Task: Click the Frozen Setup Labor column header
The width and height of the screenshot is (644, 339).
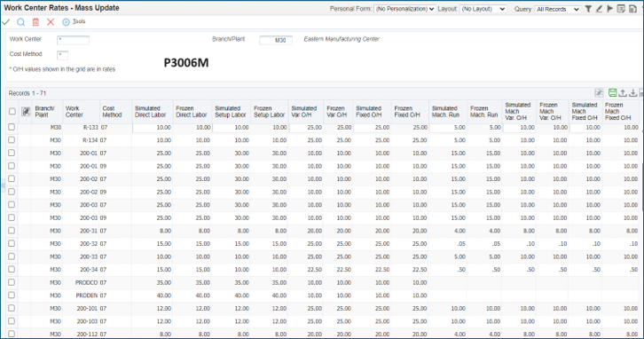Action: click(x=269, y=111)
